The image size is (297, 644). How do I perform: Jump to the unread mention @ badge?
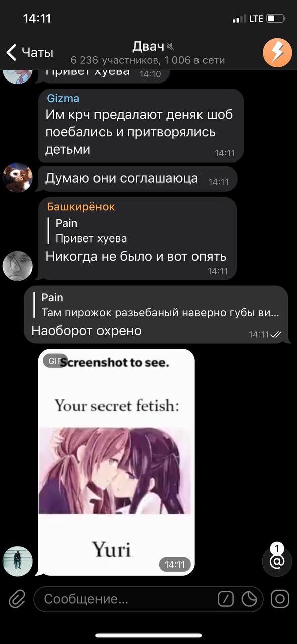click(277, 560)
